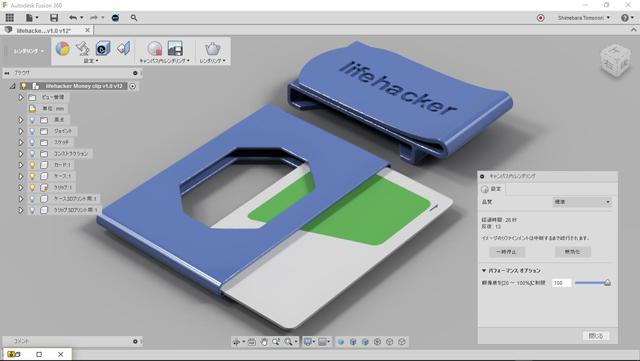640x361 pixels.
Task: Click the Display Settings monitor icon
Action: [308, 342]
